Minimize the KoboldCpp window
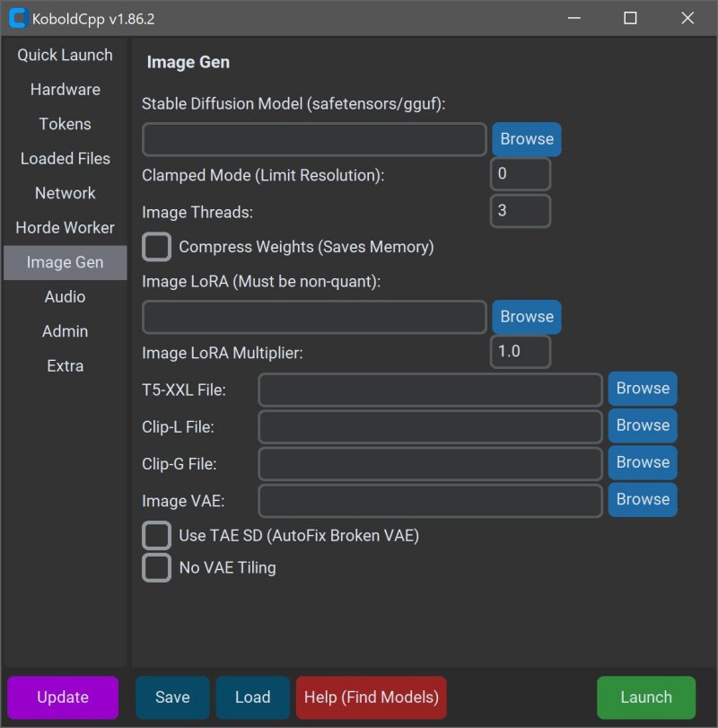The width and height of the screenshot is (718, 728). [x=574, y=18]
